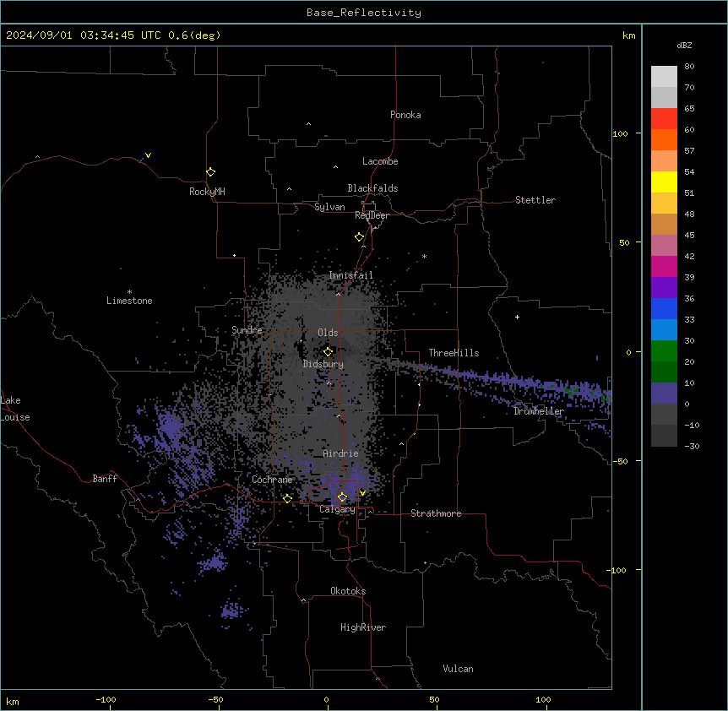Click the 0 bottom axis tick label
The image size is (728, 711).
[x=326, y=699]
